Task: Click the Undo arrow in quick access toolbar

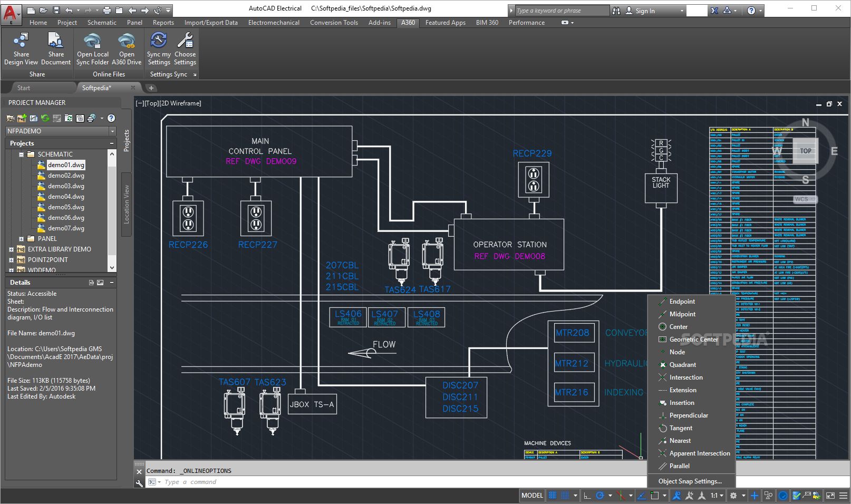Action: click(69, 10)
